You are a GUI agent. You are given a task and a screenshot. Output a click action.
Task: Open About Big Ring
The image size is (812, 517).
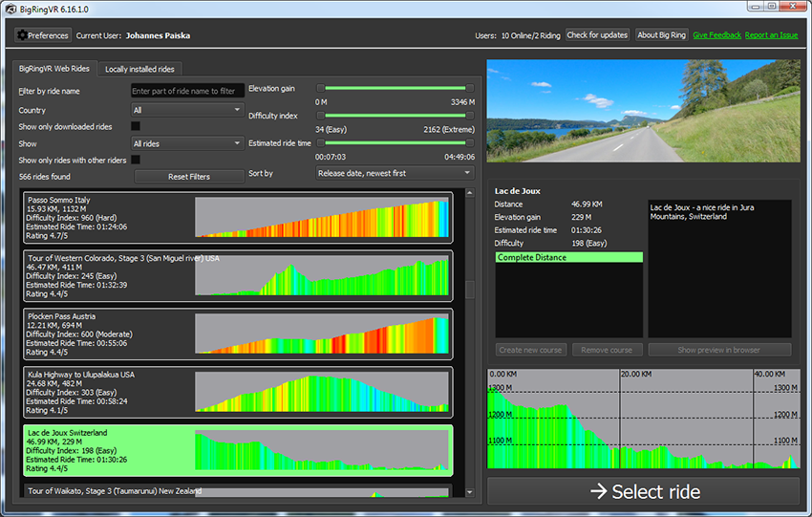tap(661, 34)
